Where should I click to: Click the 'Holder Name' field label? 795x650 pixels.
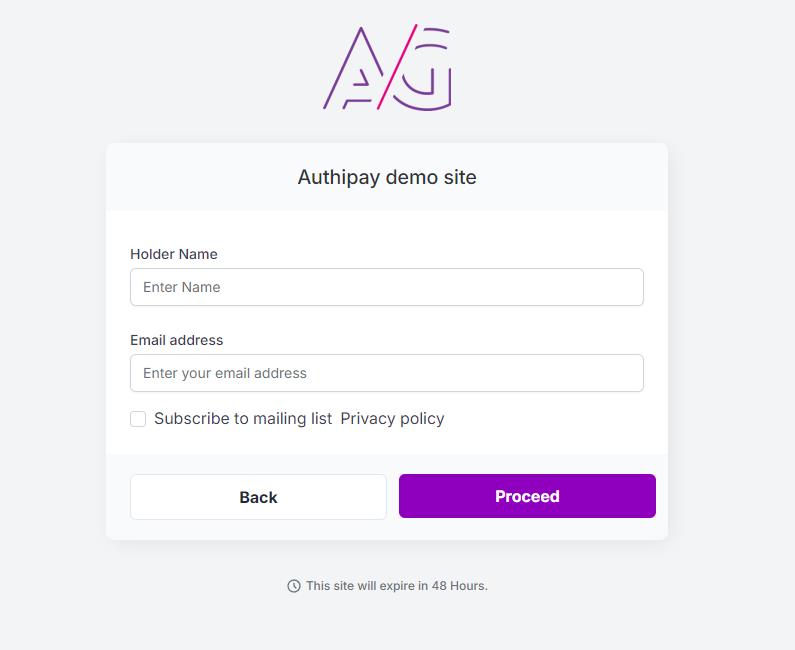[174, 254]
